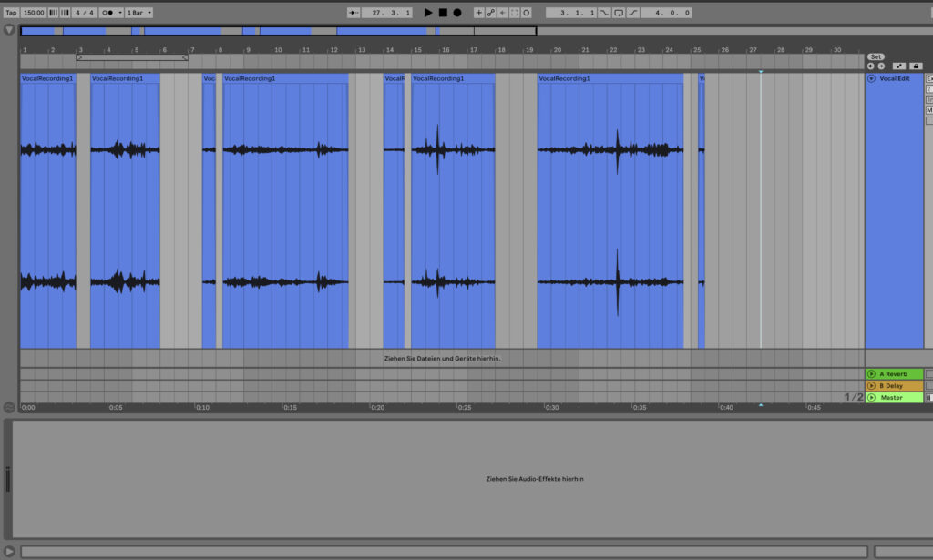This screenshot has width=933, height=560.
Task: Select the 150.00 tempo field
Action: 34,13
